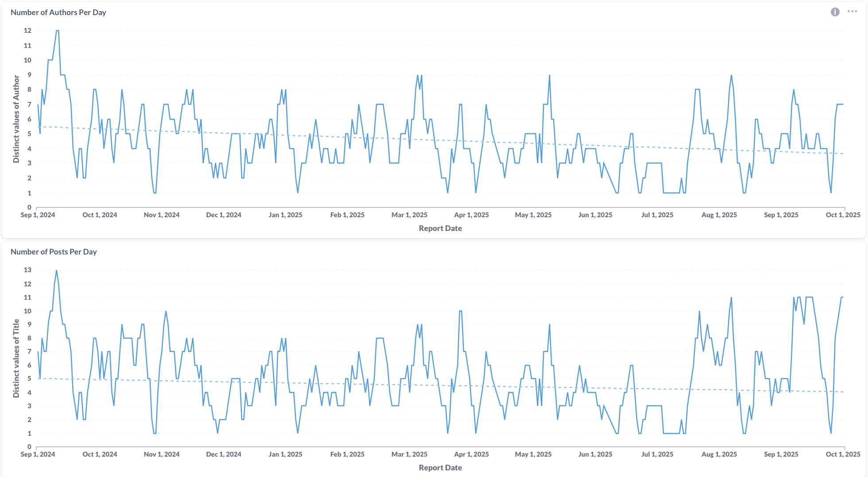The height and width of the screenshot is (477, 868).
Task: Click the info icon on the Authors card
Action: click(x=835, y=12)
